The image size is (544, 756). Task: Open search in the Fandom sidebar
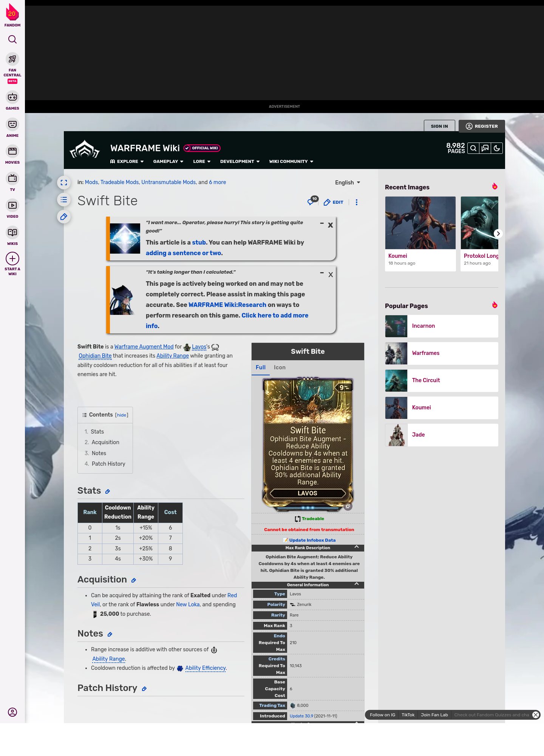[x=12, y=39]
